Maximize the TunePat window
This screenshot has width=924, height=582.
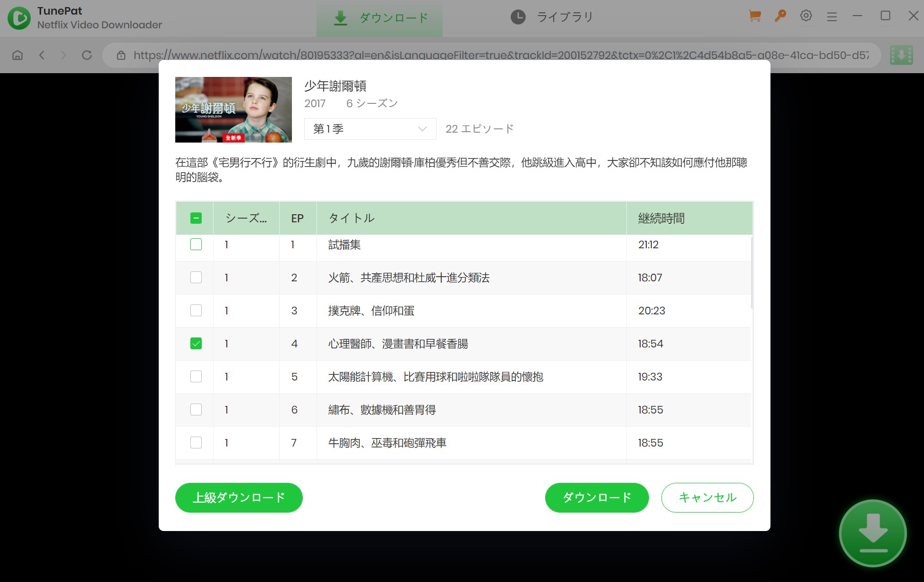click(x=886, y=16)
